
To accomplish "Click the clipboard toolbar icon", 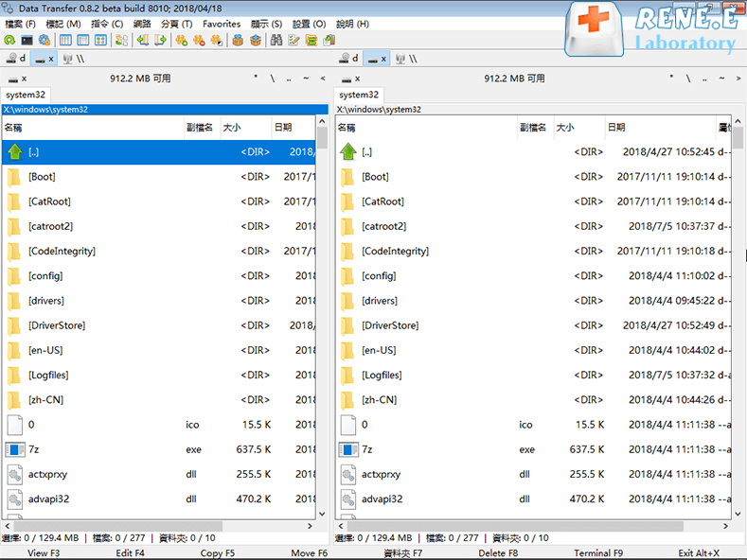I will coord(329,41).
